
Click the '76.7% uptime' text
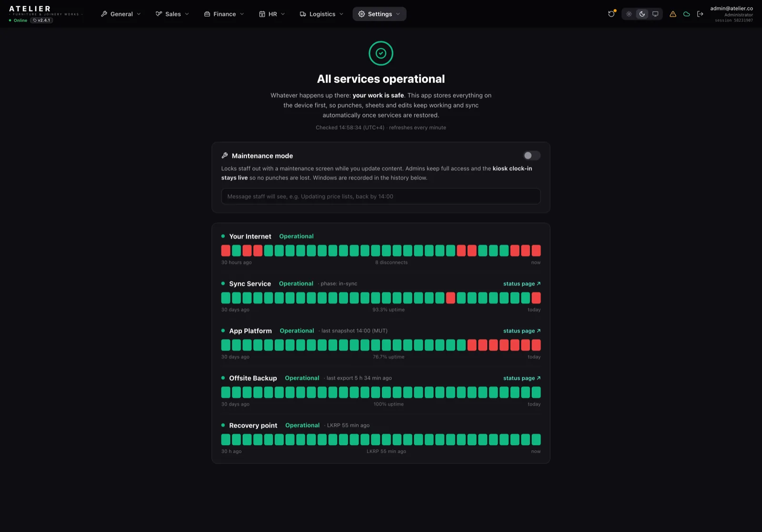(x=389, y=356)
